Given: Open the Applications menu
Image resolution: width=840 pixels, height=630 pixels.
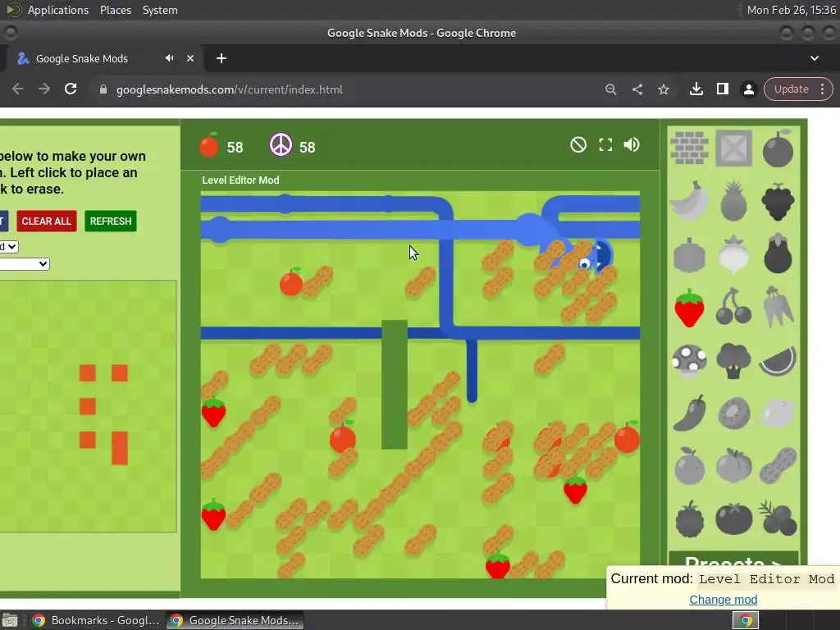Looking at the screenshot, I should pos(58,10).
